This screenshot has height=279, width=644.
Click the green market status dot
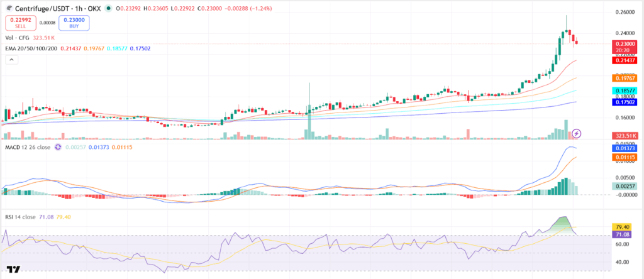click(x=108, y=8)
